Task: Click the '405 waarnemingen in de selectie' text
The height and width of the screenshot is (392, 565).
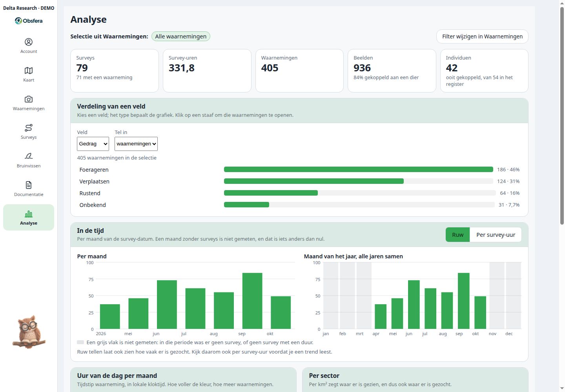Action: 117,158
